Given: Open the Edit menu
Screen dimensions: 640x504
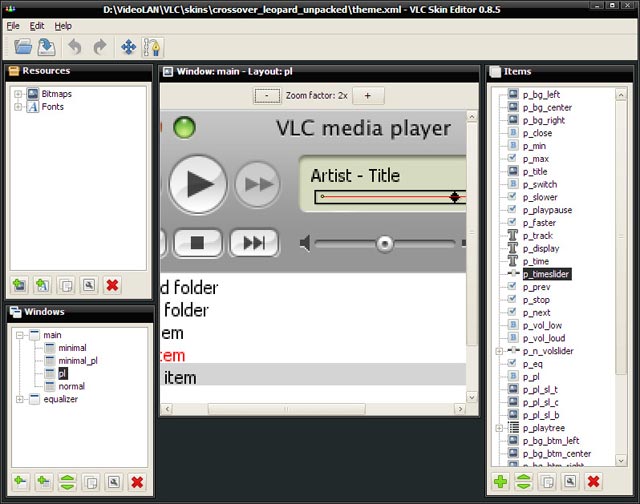Looking at the screenshot, I should (37, 25).
